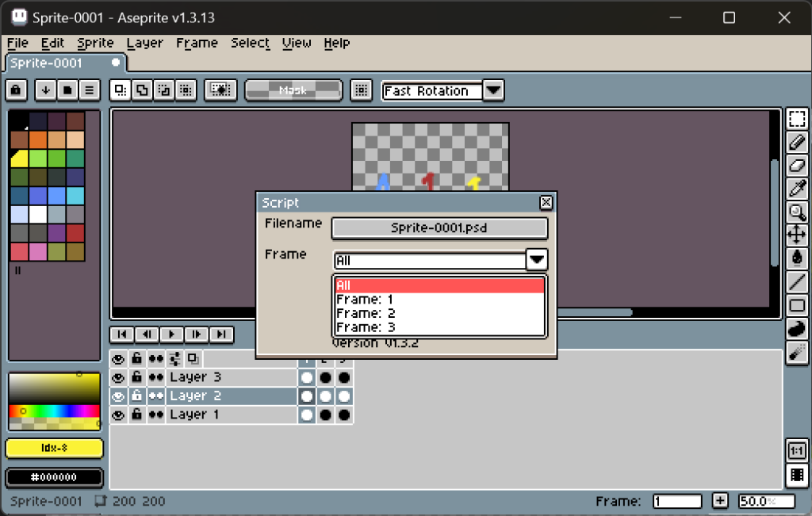This screenshot has width=812, height=516.
Task: Open the Edit menu
Action: click(53, 43)
